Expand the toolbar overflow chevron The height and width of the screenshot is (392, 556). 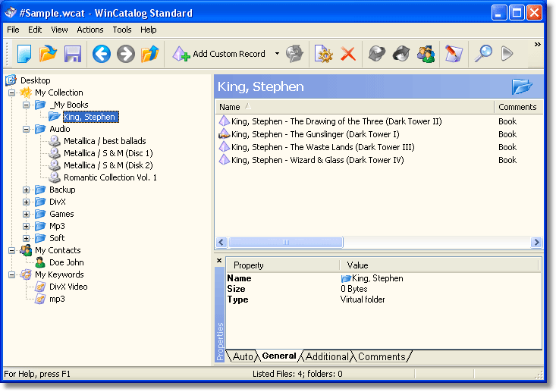click(x=538, y=44)
